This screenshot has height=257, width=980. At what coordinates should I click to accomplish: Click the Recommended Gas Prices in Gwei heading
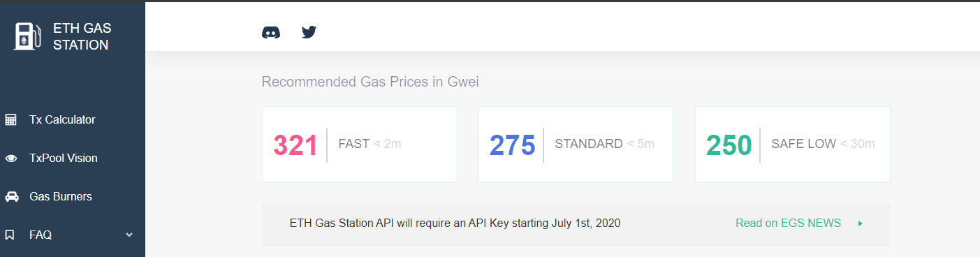[x=370, y=82]
